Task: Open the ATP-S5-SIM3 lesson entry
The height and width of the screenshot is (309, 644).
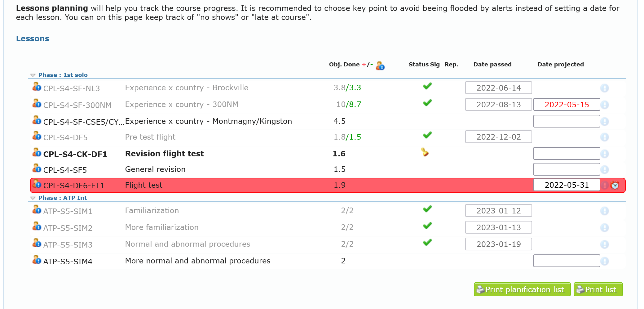Action: coord(68,245)
